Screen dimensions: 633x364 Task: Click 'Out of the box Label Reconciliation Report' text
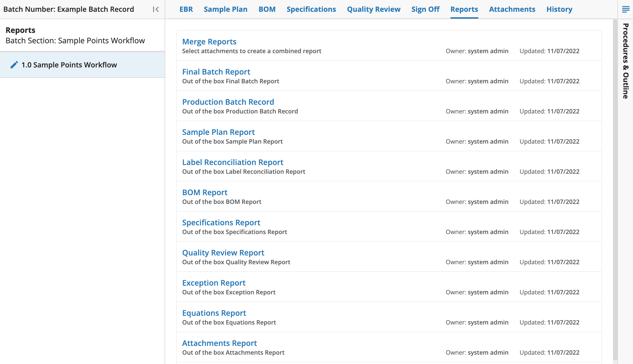[x=244, y=172]
